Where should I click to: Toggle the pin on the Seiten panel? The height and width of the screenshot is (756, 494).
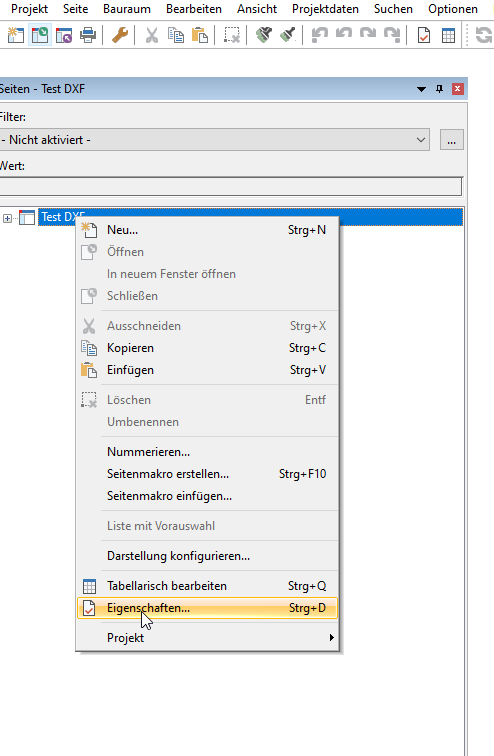(439, 89)
